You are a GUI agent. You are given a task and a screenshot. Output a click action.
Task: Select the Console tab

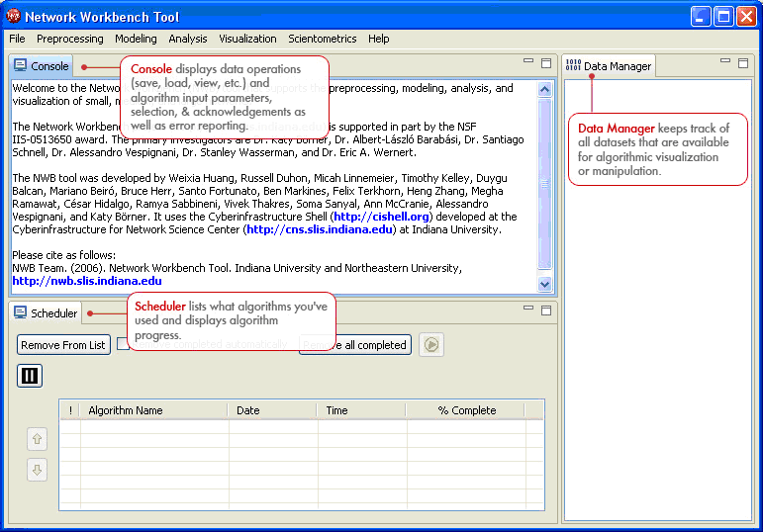[x=42, y=66]
